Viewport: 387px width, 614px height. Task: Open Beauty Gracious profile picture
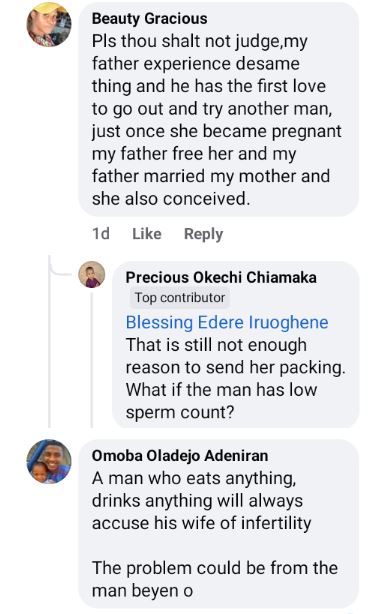click(49, 24)
